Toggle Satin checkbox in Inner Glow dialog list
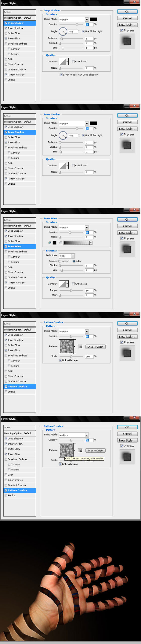Viewport: 141px width, 644px height. (6, 267)
